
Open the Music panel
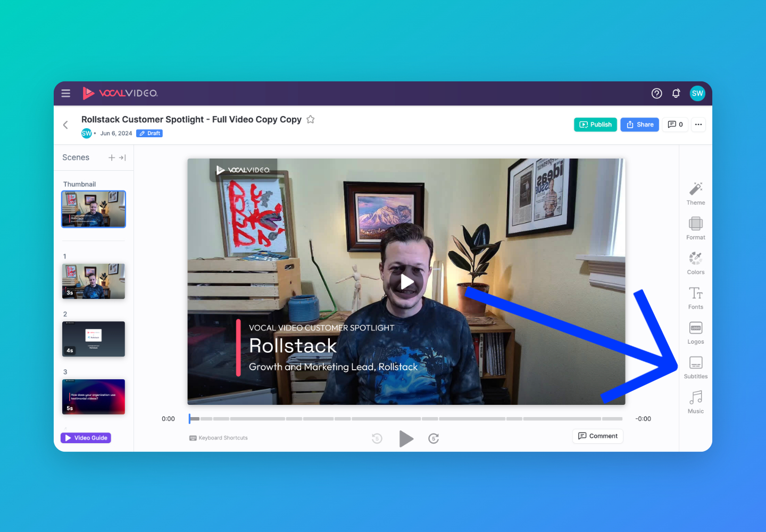[696, 402]
